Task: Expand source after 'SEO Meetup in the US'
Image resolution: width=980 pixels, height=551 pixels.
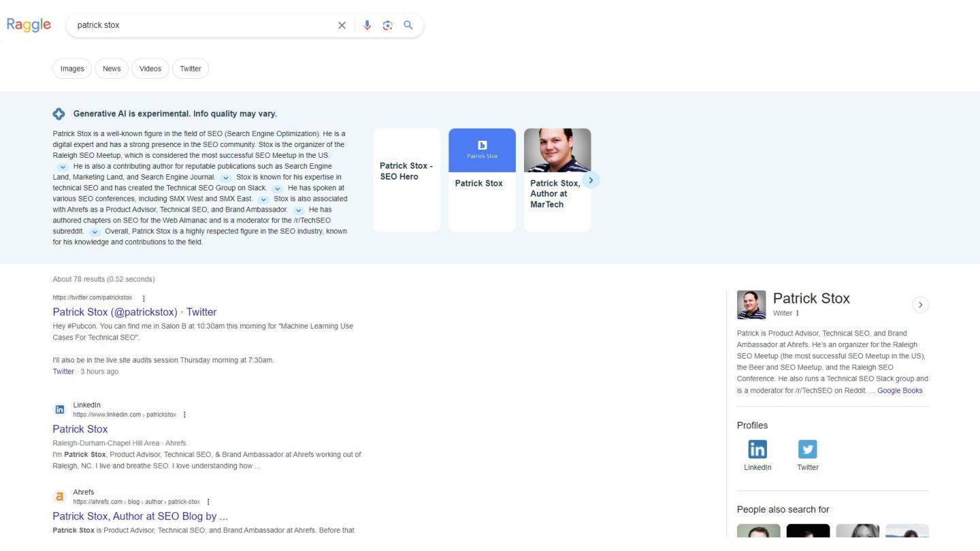Action: pyautogui.click(x=63, y=167)
